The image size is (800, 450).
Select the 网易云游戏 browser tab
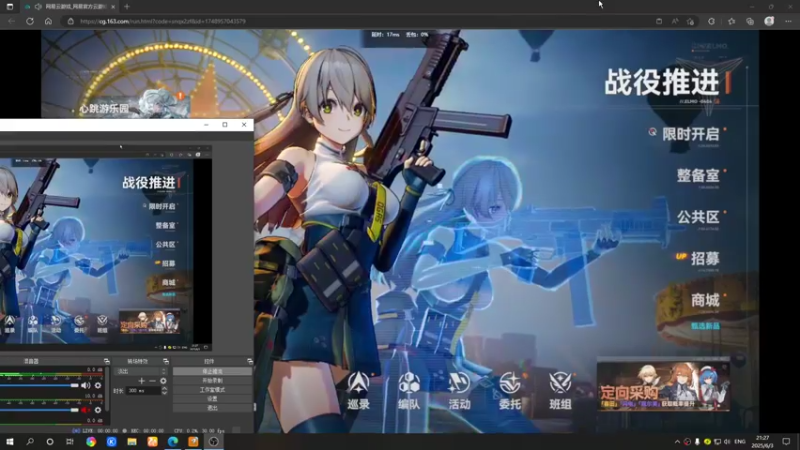point(70,7)
